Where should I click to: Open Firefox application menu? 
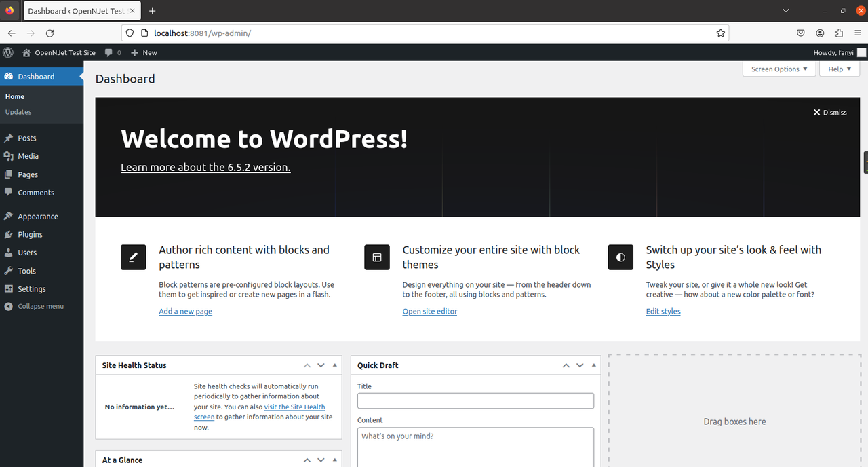click(858, 33)
